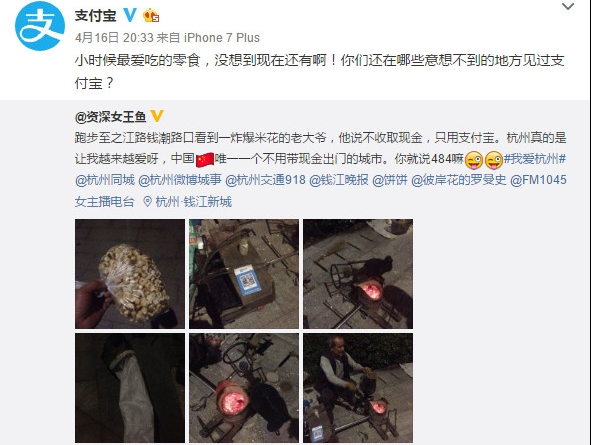Open the @钱江晚报 mention
This screenshot has width=591, height=445.
(x=339, y=180)
